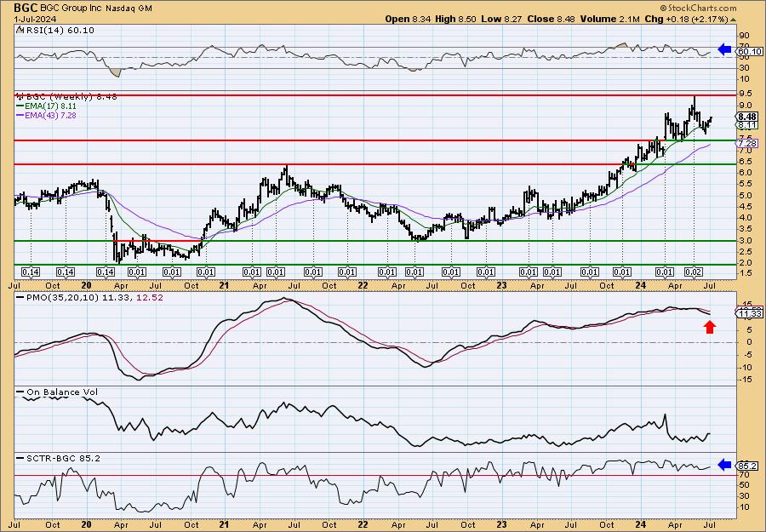Image resolution: width=766 pixels, height=532 pixels.
Task: Click the 1.5 price axis label
Action: point(745,273)
